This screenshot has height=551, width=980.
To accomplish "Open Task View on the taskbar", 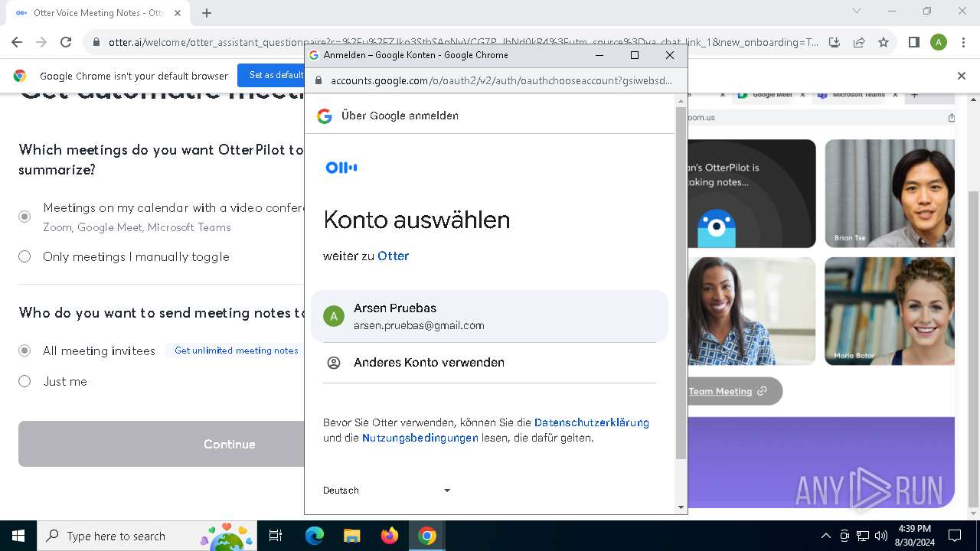I will (x=276, y=536).
